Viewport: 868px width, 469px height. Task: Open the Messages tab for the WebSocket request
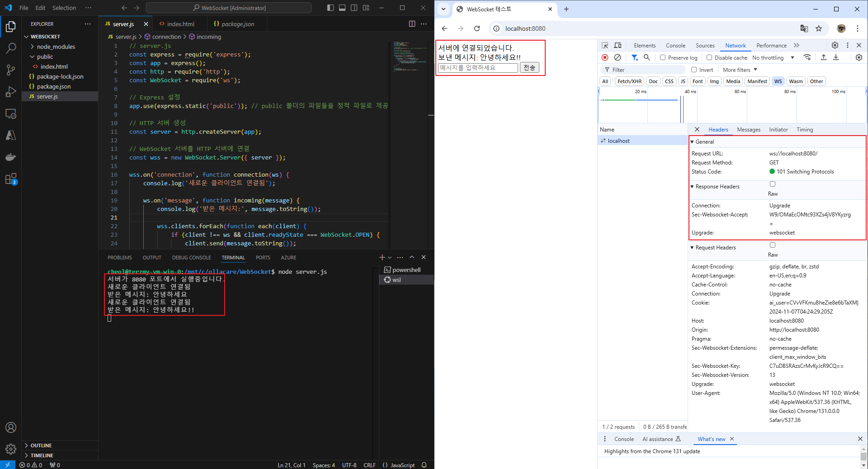[749, 130]
